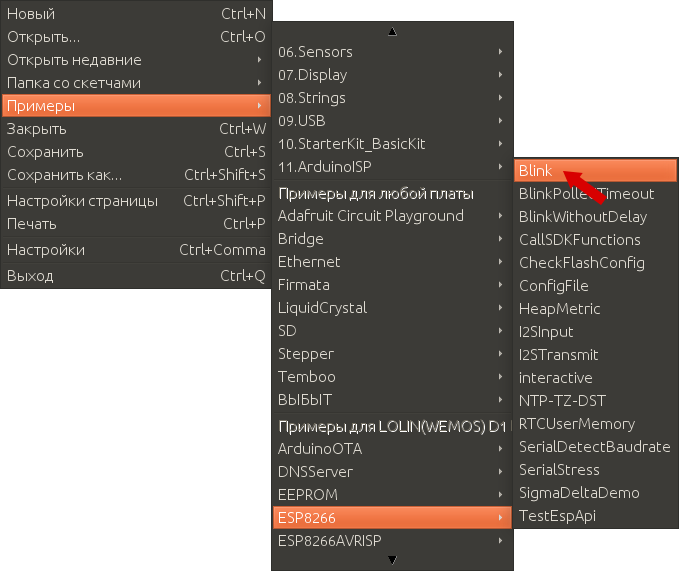The image size is (679, 571).
Task: Open the highlighted ESP8266 examples submenu
Action: (x=392, y=517)
